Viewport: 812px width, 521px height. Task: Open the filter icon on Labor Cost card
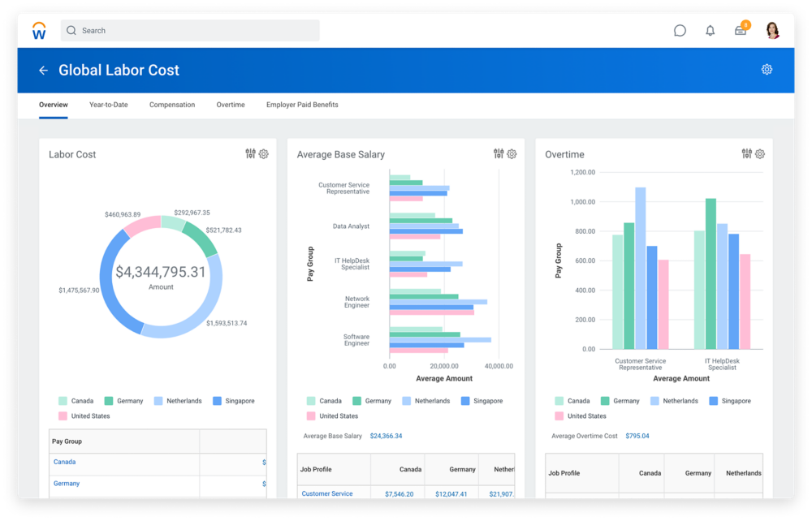[252, 153]
